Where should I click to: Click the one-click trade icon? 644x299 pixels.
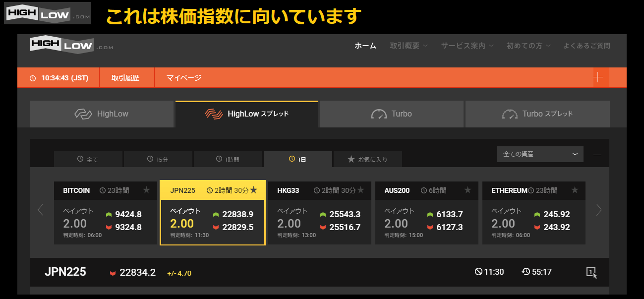(x=591, y=272)
